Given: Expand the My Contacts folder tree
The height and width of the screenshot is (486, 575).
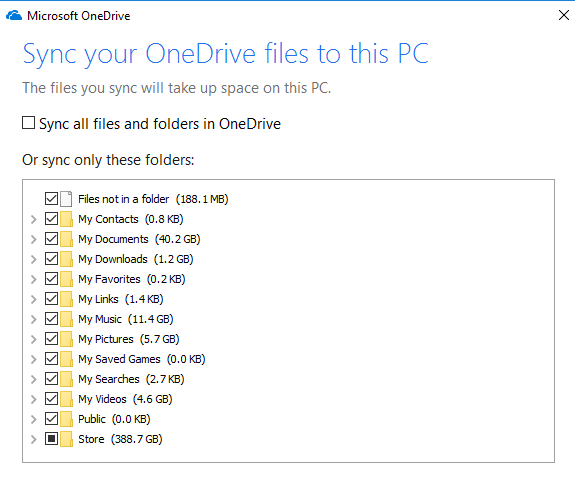Looking at the screenshot, I should [x=33, y=219].
